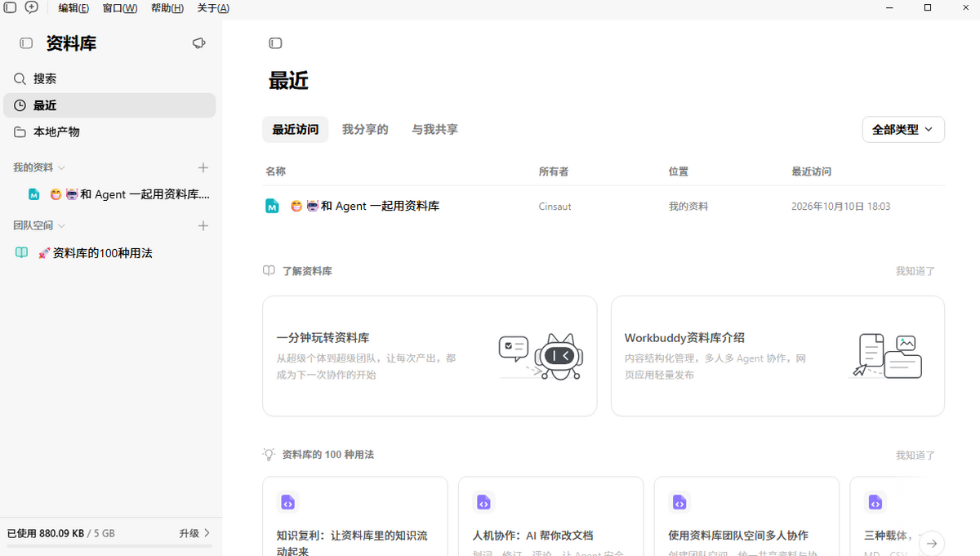
Task: Click the 名称 column header
Action: click(x=275, y=171)
